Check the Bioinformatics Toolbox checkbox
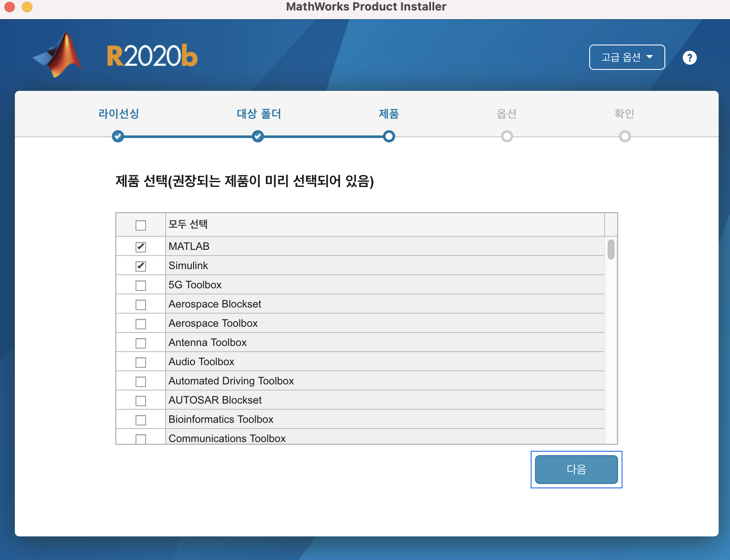The image size is (730, 560). point(141,420)
